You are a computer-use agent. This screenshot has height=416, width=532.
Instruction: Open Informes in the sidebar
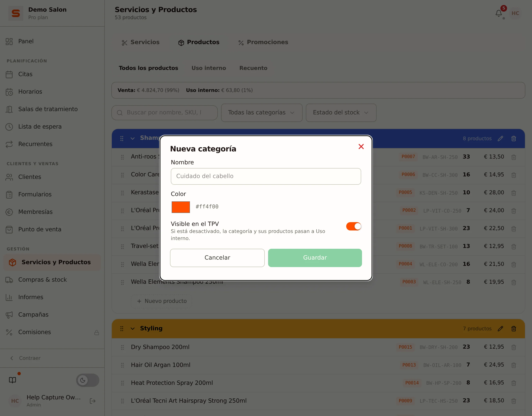(x=52, y=297)
